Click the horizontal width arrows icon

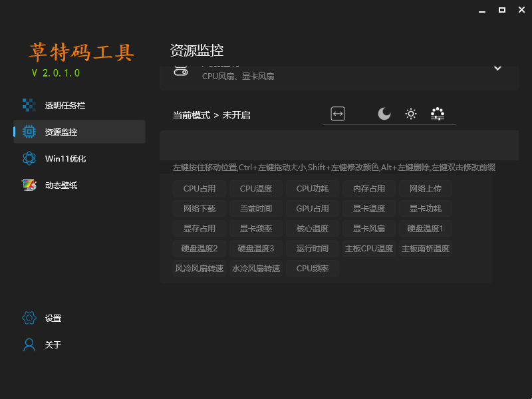click(338, 114)
